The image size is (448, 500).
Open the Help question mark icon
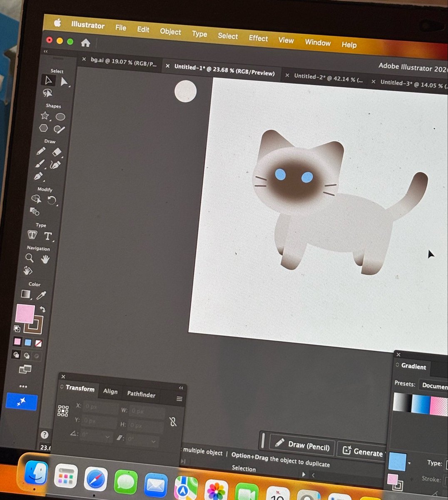[45, 435]
